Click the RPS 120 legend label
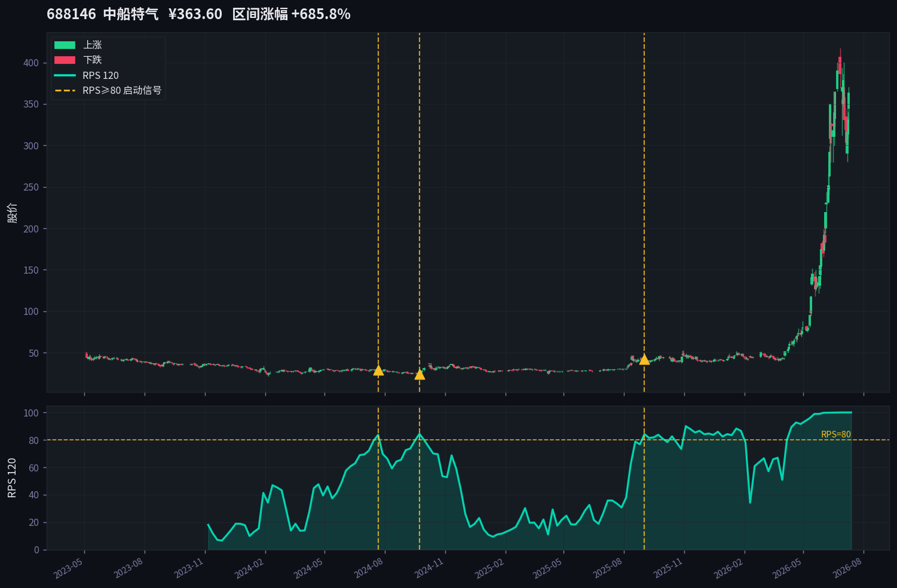 pyautogui.click(x=100, y=75)
